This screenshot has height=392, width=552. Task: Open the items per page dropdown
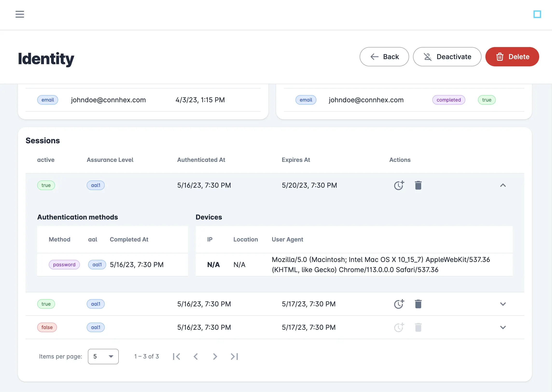point(103,356)
